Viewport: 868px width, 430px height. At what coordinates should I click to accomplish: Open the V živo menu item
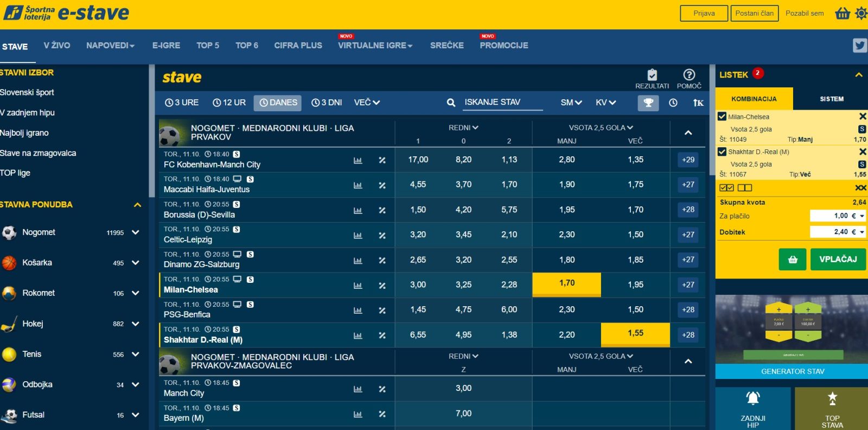[57, 46]
